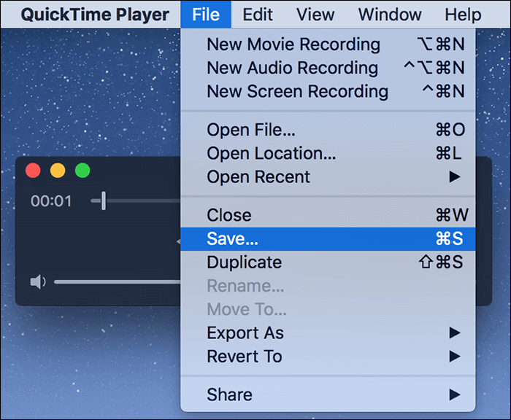Open the Edit menu

(258, 15)
